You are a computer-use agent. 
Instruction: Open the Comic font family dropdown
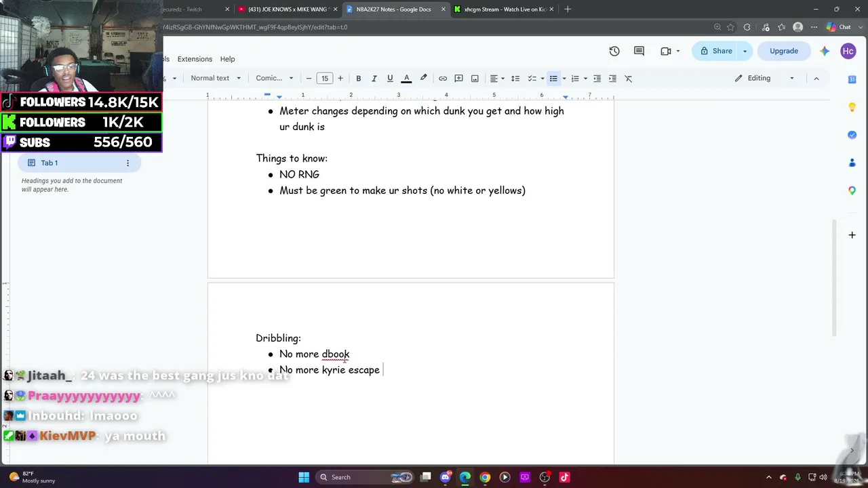275,79
